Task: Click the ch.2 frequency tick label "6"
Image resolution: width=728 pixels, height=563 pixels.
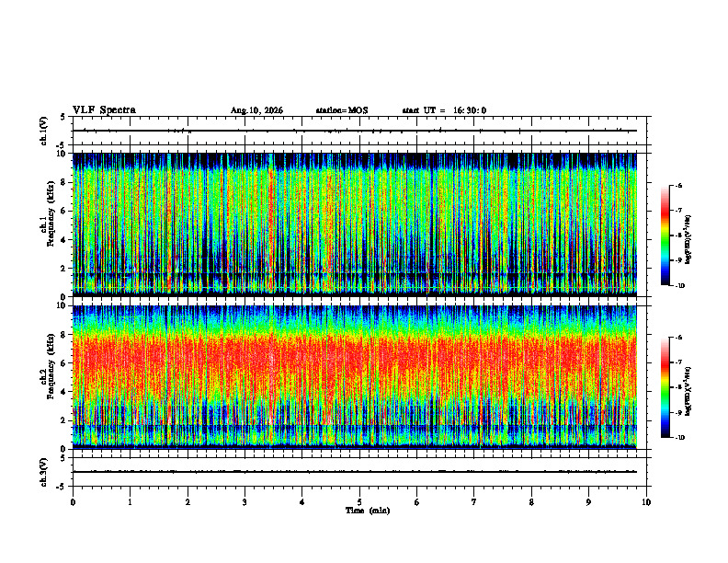Action: (x=63, y=363)
